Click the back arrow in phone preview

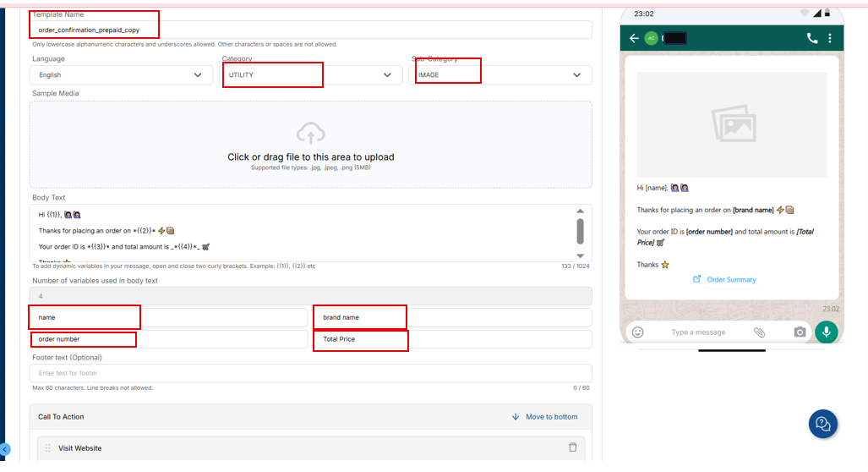(x=635, y=38)
